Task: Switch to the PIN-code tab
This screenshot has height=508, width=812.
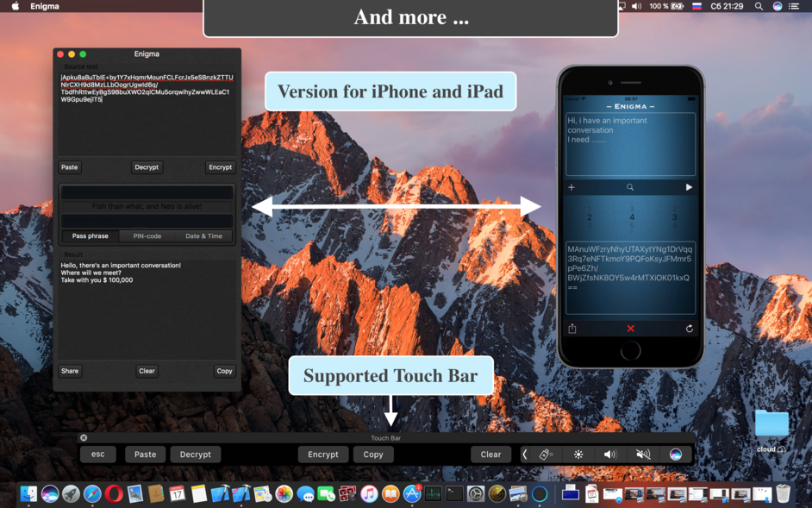Action: pos(147,235)
